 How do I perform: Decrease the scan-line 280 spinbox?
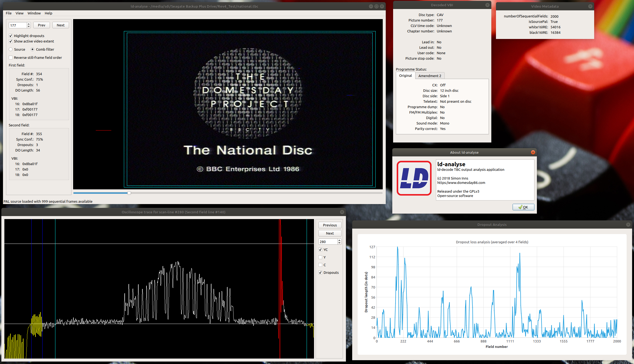339,243
